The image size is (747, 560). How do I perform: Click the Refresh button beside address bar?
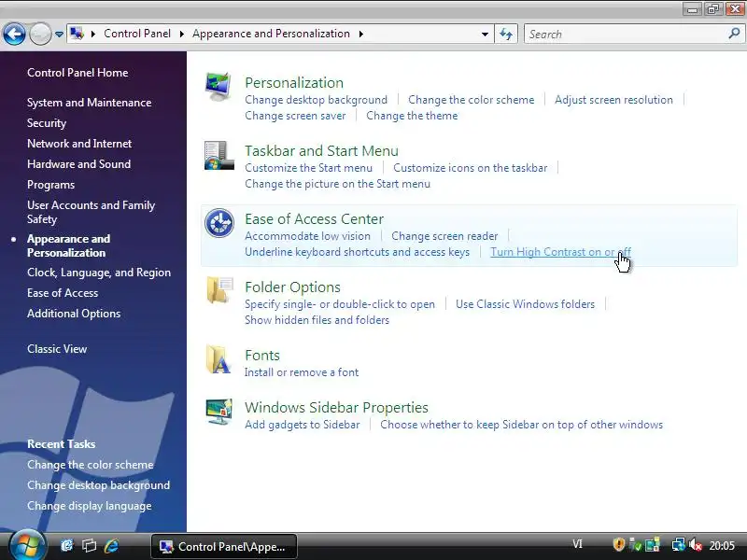pos(506,34)
